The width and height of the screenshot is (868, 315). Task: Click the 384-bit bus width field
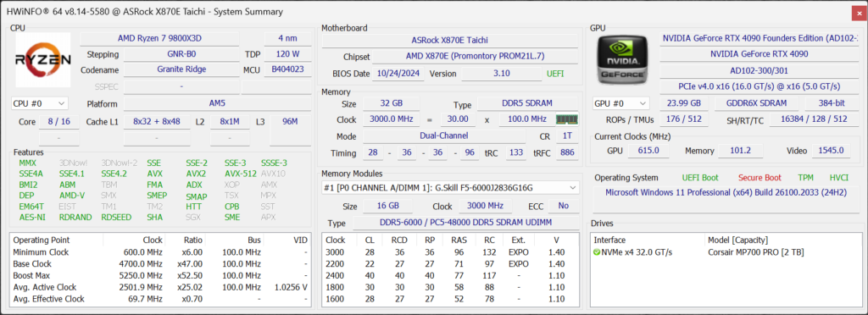click(832, 103)
